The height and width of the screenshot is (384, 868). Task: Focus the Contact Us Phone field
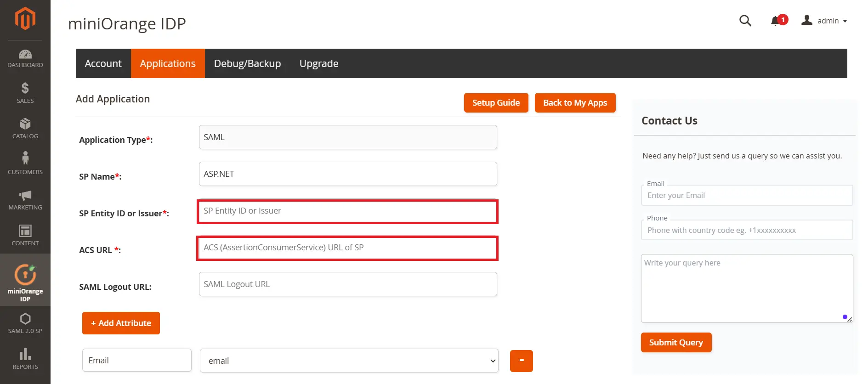tap(747, 230)
